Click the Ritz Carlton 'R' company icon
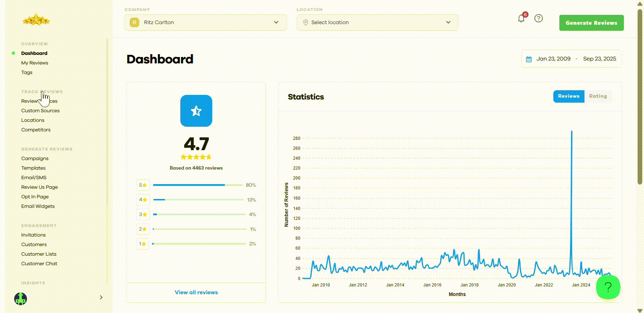This screenshot has width=644, height=313. tap(134, 22)
